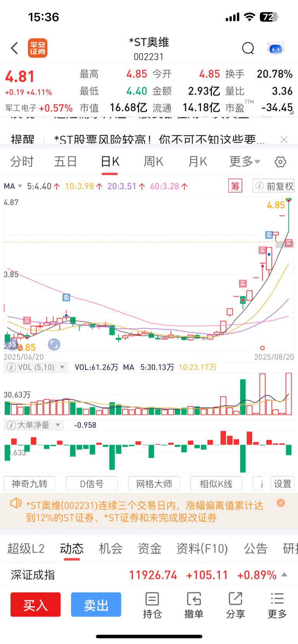
Task: Open 相似K线 indicator
Action: click(216, 484)
